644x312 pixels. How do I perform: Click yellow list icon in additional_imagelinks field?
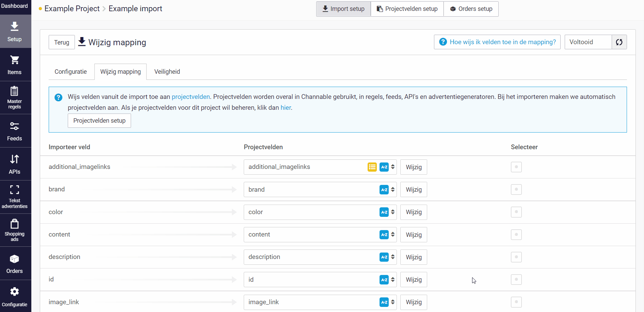pyautogui.click(x=372, y=167)
